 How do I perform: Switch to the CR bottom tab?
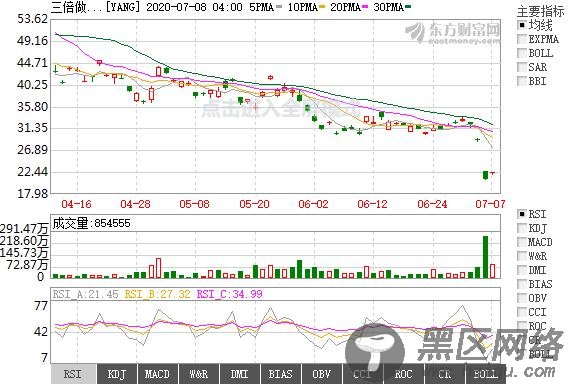(x=444, y=374)
